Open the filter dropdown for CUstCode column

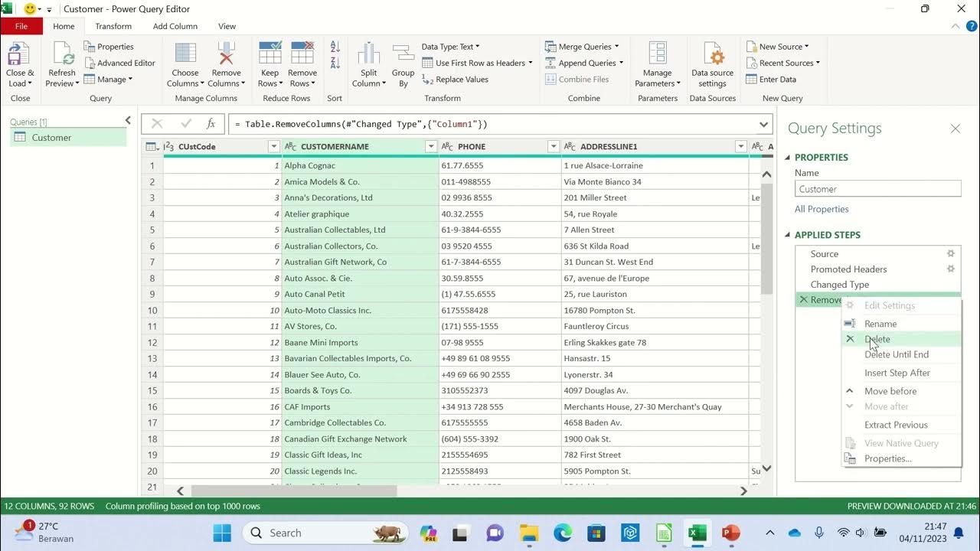coord(273,146)
